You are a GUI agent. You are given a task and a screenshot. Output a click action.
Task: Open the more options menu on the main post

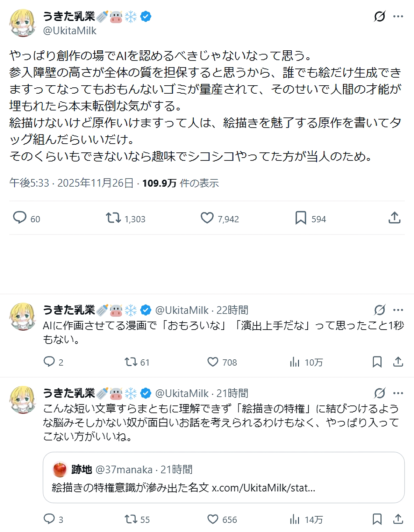tap(398, 16)
